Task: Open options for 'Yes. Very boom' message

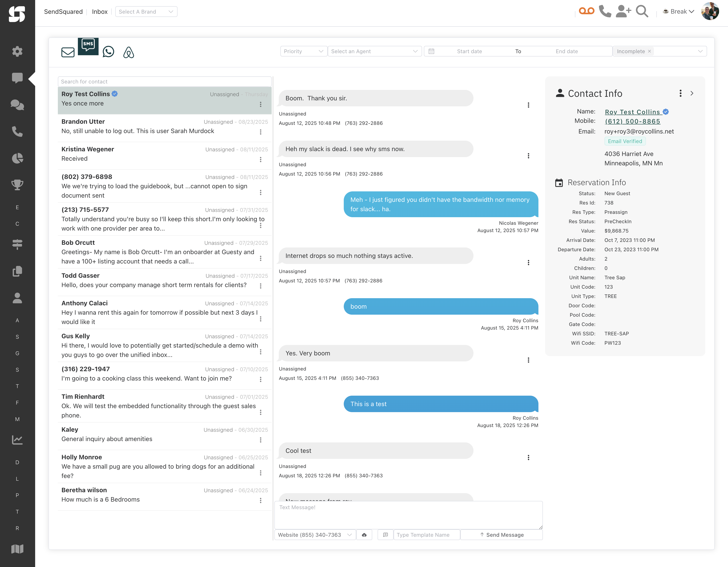Action: [x=528, y=360]
